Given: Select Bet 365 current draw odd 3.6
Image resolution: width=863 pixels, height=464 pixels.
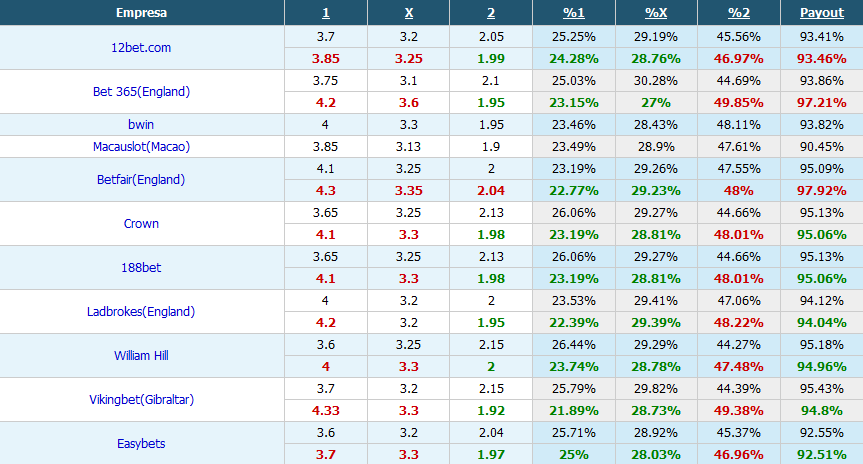Looking at the screenshot, I should (x=408, y=103).
